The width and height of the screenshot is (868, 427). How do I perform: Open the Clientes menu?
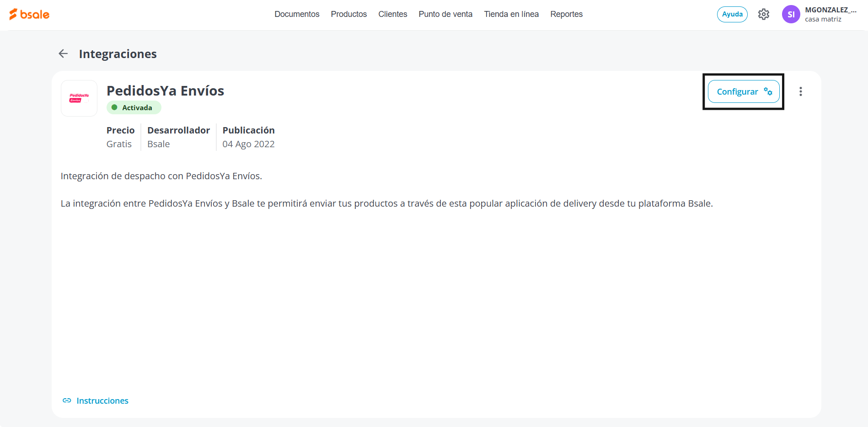click(392, 14)
